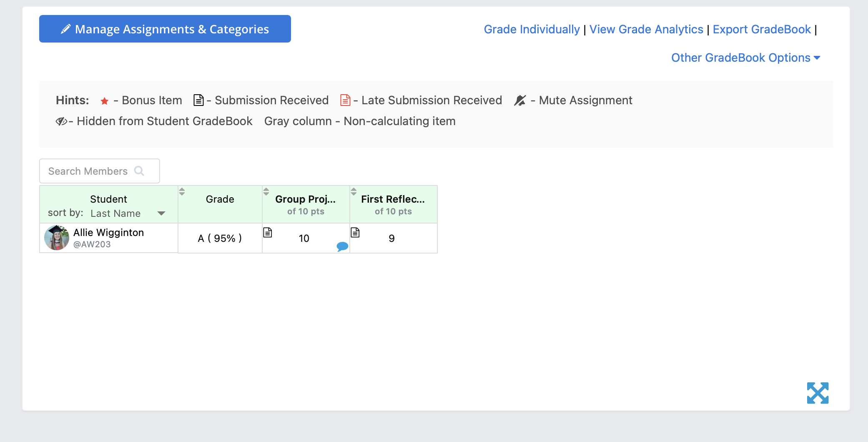
Task: Open submission document icon in Group Project cell
Action: click(x=268, y=232)
